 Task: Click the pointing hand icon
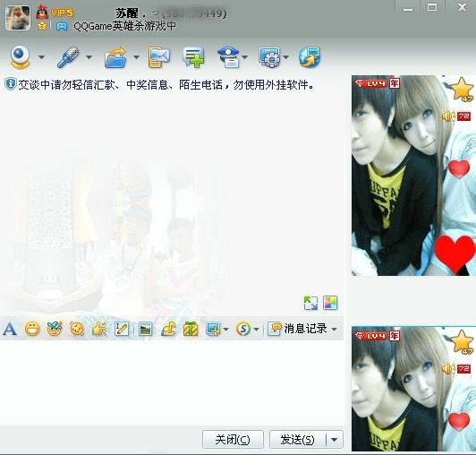(x=99, y=329)
